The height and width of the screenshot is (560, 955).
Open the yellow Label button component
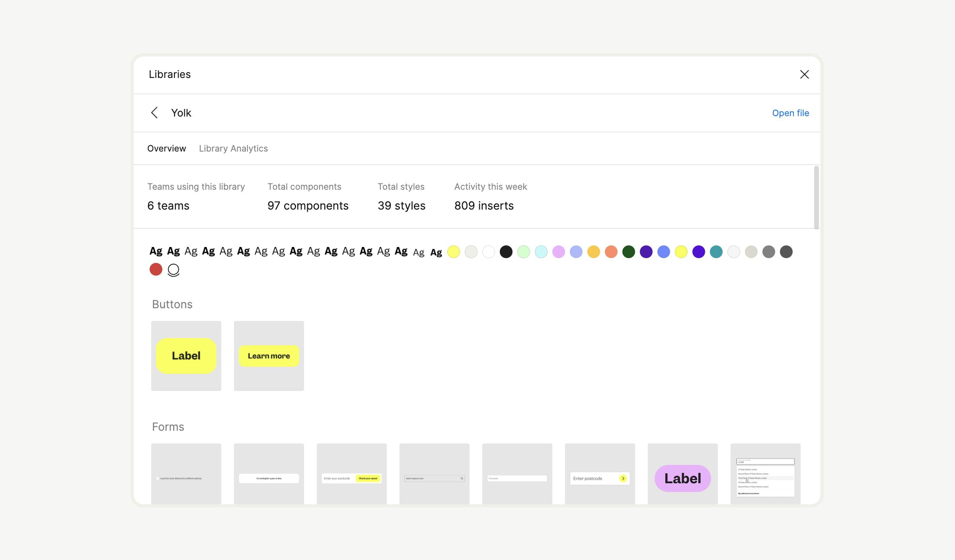click(186, 356)
